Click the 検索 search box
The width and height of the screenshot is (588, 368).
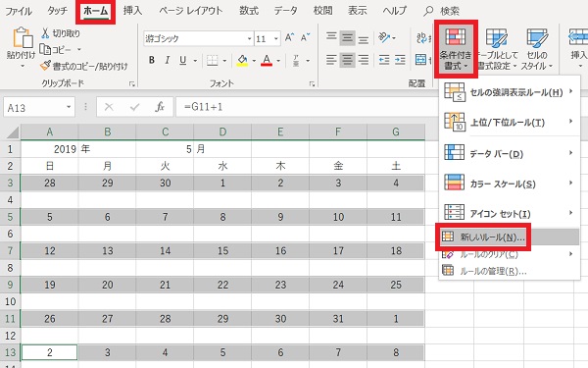442,11
